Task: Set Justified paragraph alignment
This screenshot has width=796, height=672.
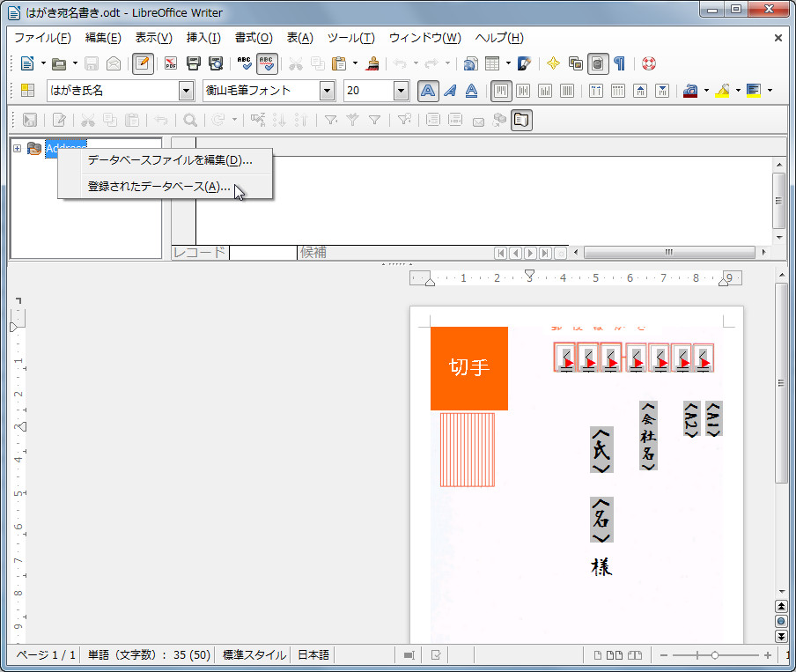Action: (x=567, y=91)
